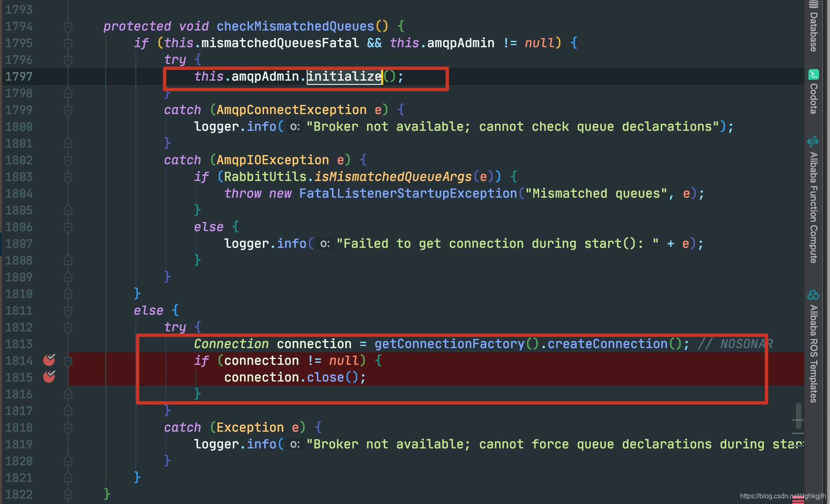Click the isMismatchedQueueArgs method reference
The width and height of the screenshot is (830, 504).
393,177
